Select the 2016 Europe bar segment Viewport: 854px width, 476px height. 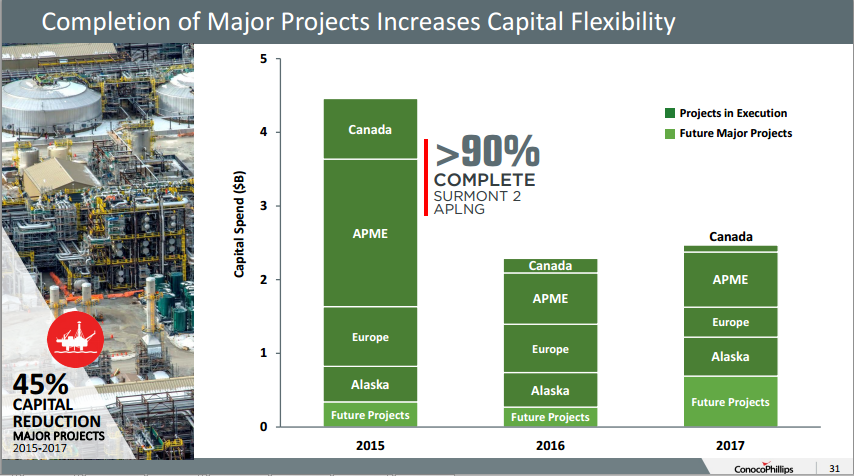(x=550, y=349)
